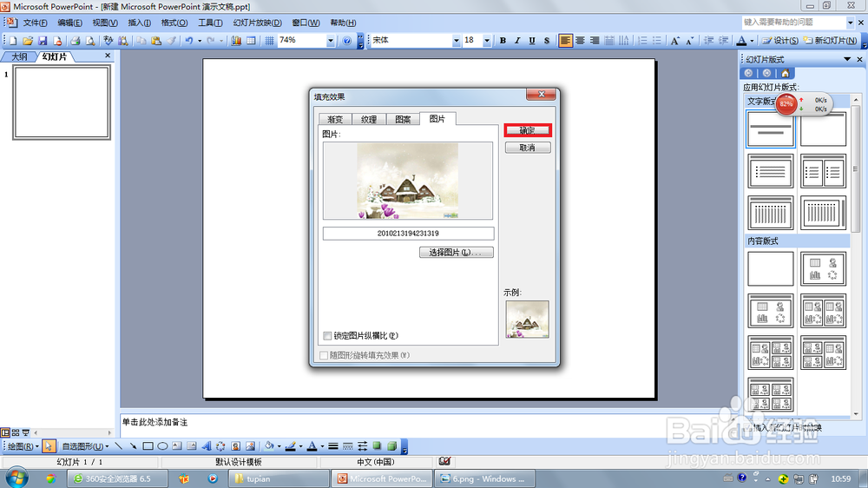Center-align text using toolbar icon
The width and height of the screenshot is (868, 488).
(x=580, y=41)
